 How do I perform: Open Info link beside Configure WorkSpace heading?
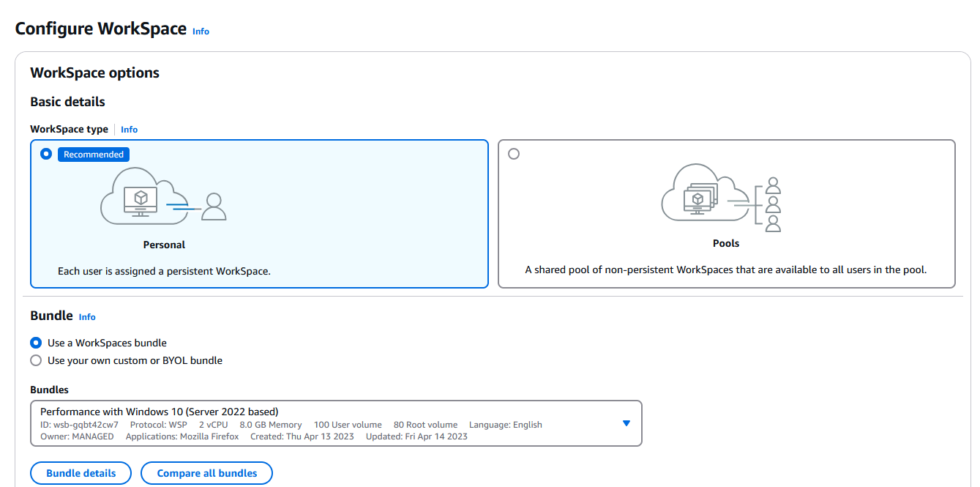201,31
